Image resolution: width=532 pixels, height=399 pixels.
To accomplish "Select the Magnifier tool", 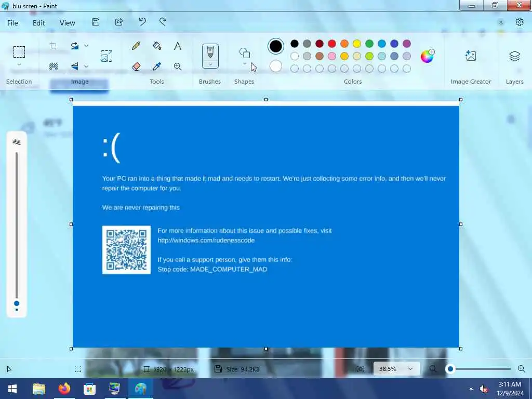I will [178, 66].
